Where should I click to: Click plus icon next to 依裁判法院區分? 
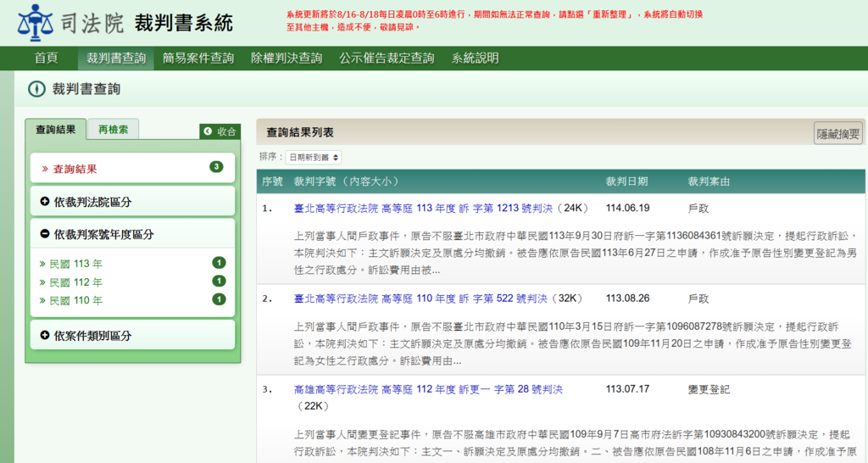click(45, 202)
